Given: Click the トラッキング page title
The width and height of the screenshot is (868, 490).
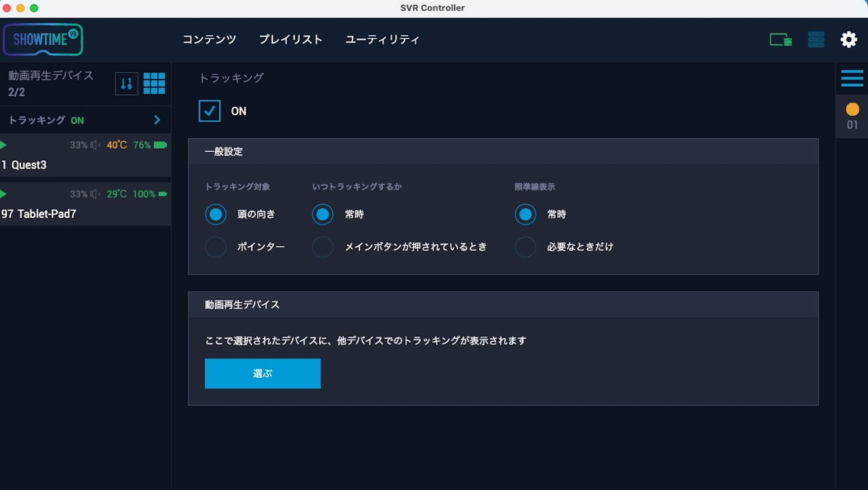Looking at the screenshot, I should tap(231, 78).
